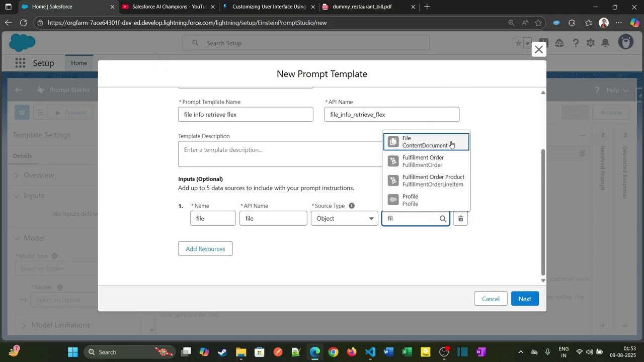Delete input row 1 with trash icon
The image size is (644, 362).
460,219
